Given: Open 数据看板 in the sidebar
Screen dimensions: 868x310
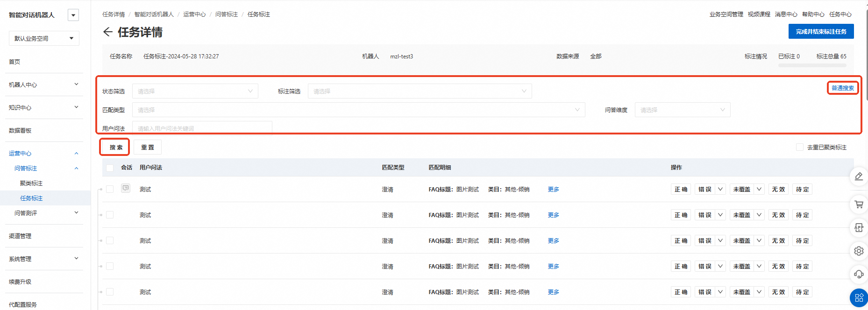Looking at the screenshot, I should click(20, 130).
